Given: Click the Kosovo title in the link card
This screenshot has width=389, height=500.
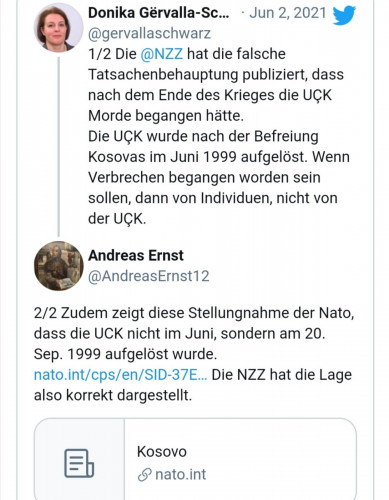Looking at the screenshot, I should click(x=162, y=452).
